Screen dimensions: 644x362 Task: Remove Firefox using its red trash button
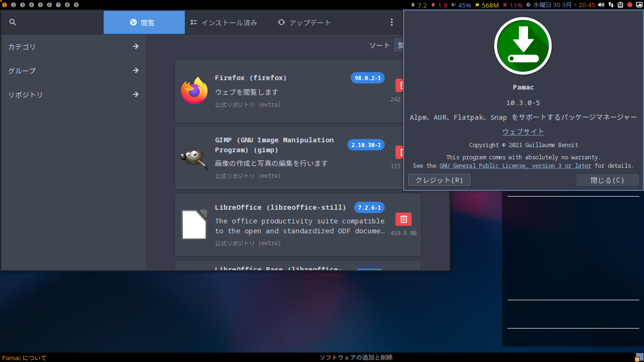(400, 85)
